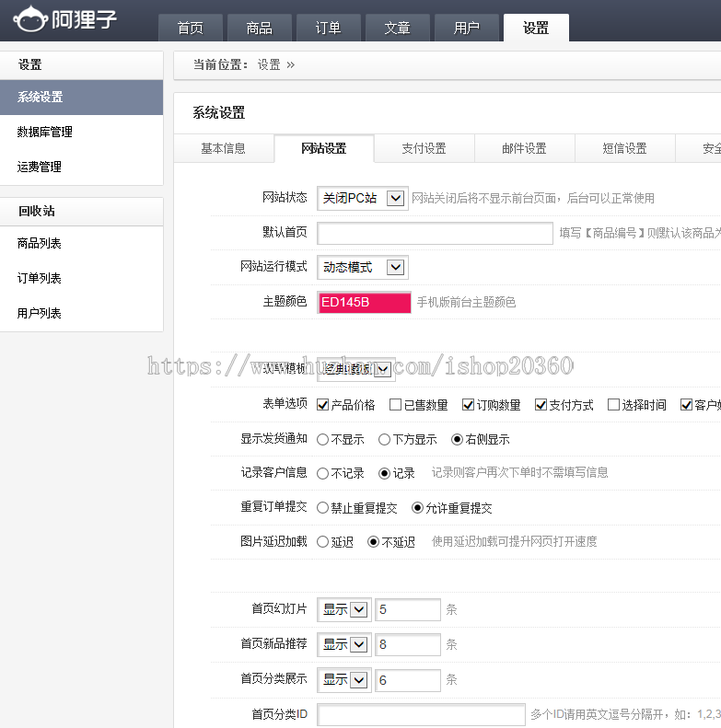Expand the 网站状态 dropdown
The image size is (721, 728).
pyautogui.click(x=363, y=198)
